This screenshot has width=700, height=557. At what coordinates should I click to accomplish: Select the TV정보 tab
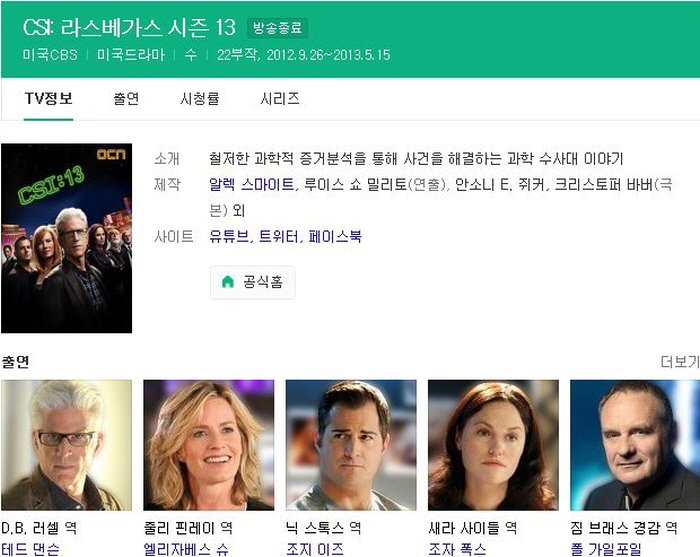pos(49,99)
